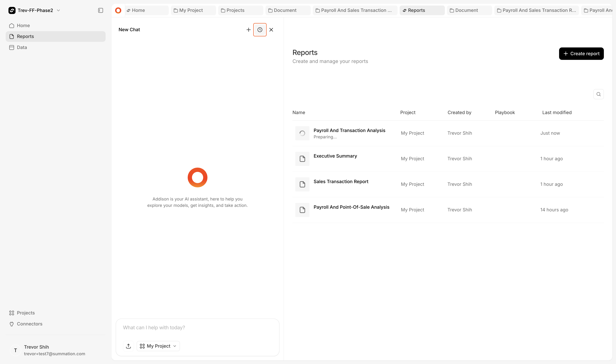Image resolution: width=616 pixels, height=364 pixels.
Task: Click the Last modified column header
Action: point(557,113)
